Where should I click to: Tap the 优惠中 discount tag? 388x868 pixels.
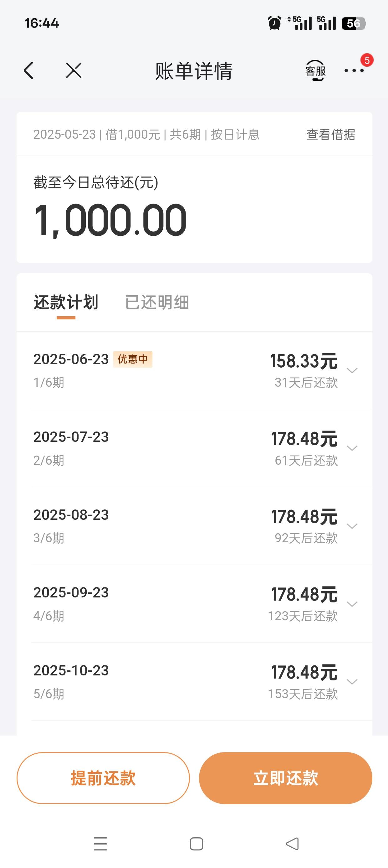(133, 359)
